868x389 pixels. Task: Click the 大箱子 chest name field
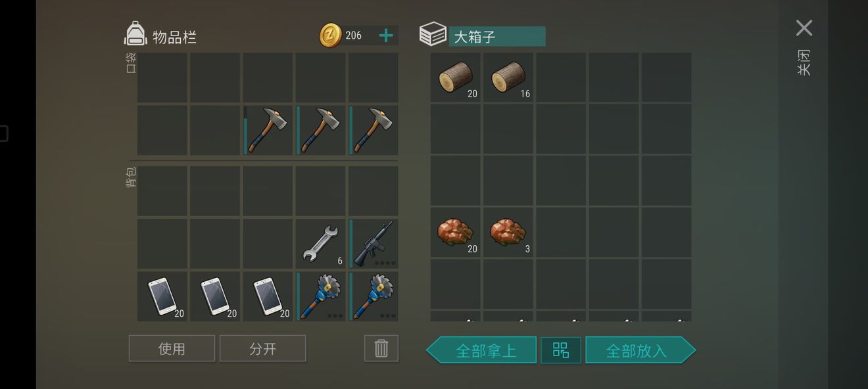tap(497, 36)
